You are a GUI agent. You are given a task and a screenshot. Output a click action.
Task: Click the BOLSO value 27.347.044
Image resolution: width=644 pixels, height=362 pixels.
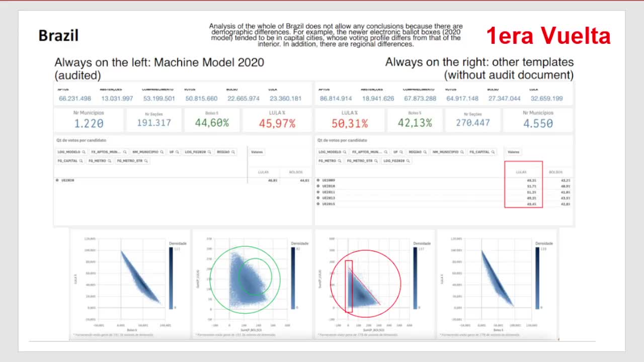(x=504, y=99)
